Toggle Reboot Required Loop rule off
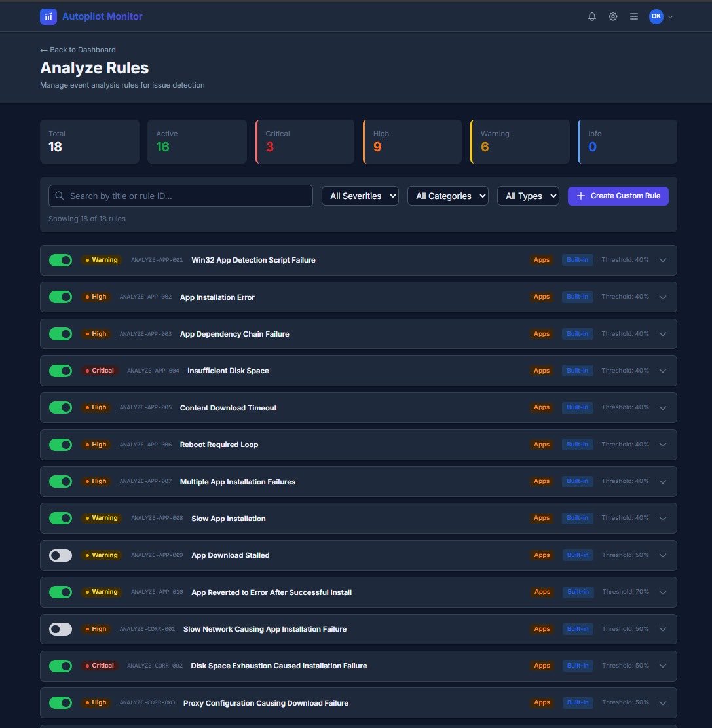The height and width of the screenshot is (728, 712). pos(60,445)
